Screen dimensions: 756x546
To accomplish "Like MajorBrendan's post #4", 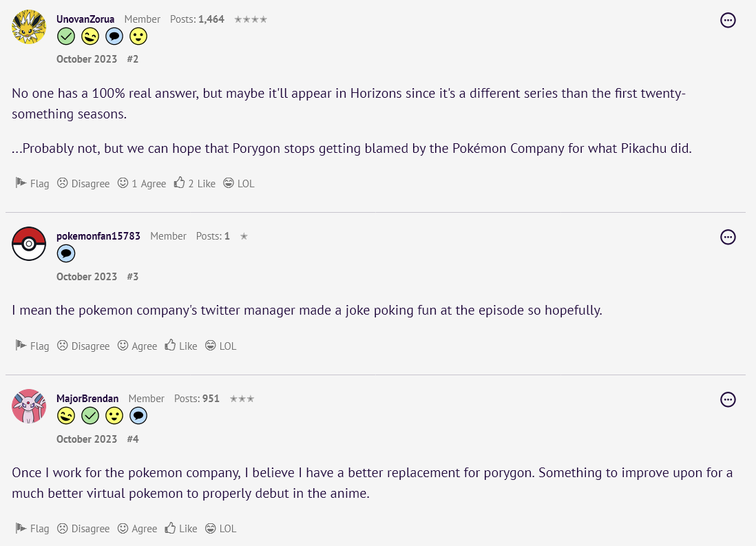I will click(x=181, y=529).
